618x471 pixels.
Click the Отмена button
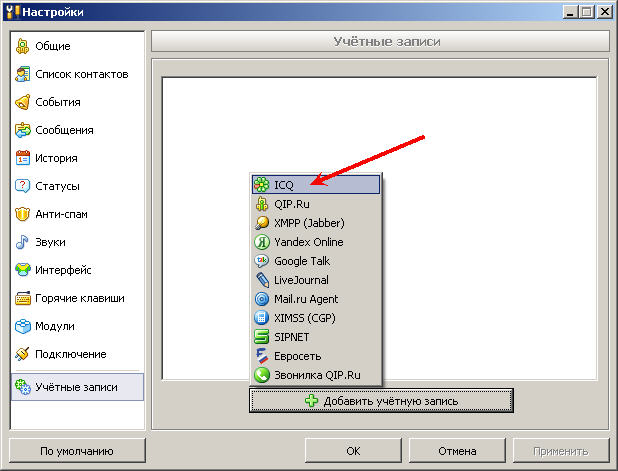(x=457, y=451)
